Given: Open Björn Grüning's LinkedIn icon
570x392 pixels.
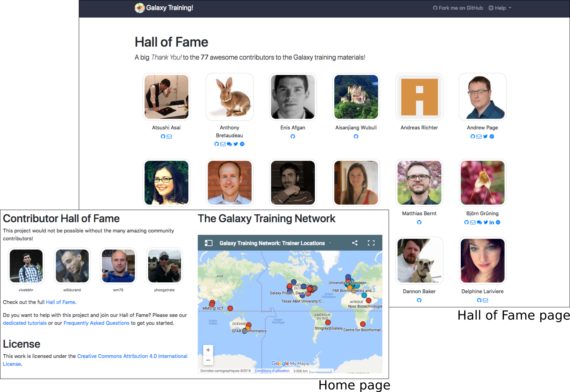Looking at the screenshot, I should coord(492,222).
